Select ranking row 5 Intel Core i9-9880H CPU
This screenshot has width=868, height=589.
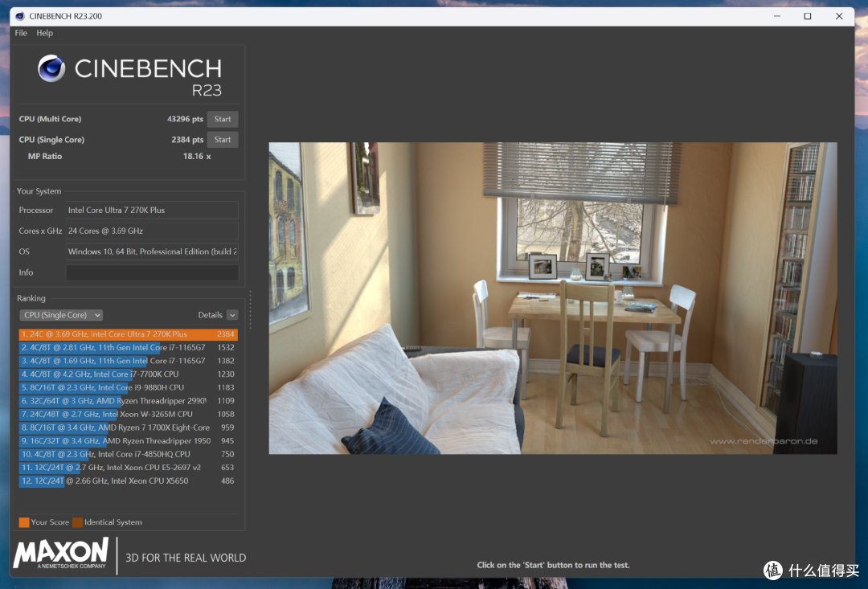click(129, 387)
